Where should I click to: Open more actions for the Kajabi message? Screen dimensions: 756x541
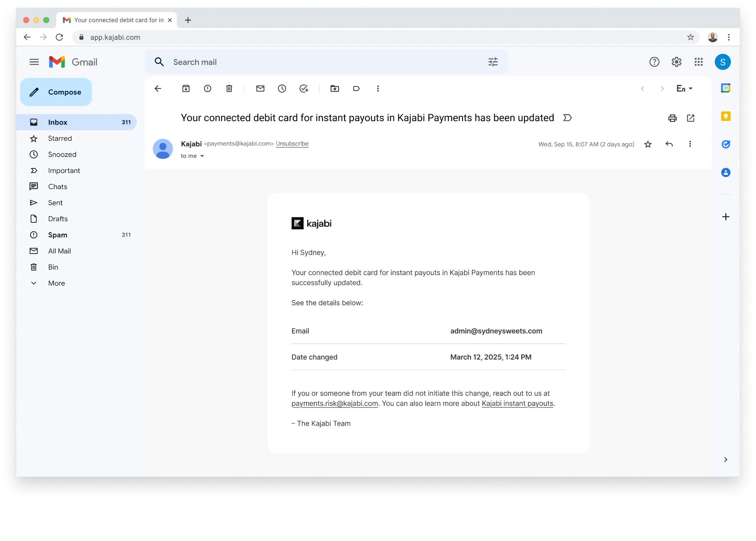690,144
